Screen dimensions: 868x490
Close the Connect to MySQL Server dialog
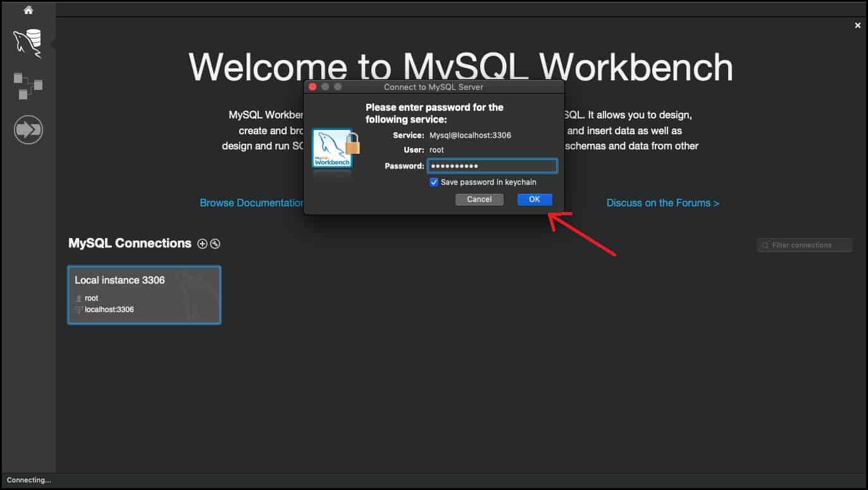click(313, 87)
